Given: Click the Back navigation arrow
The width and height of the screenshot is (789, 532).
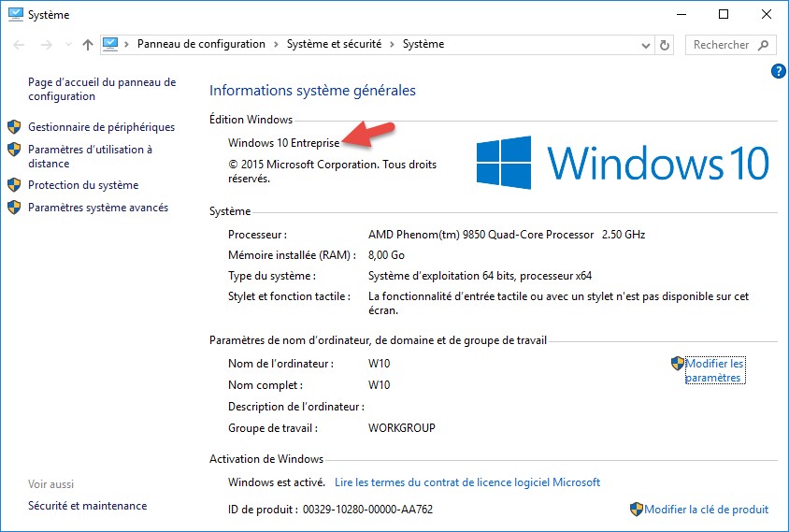Looking at the screenshot, I should click(x=19, y=45).
